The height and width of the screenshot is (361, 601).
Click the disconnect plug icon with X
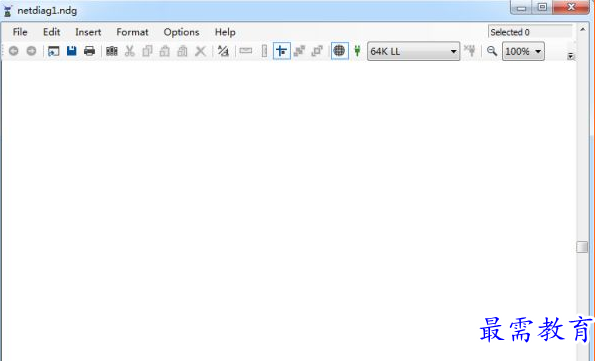470,51
